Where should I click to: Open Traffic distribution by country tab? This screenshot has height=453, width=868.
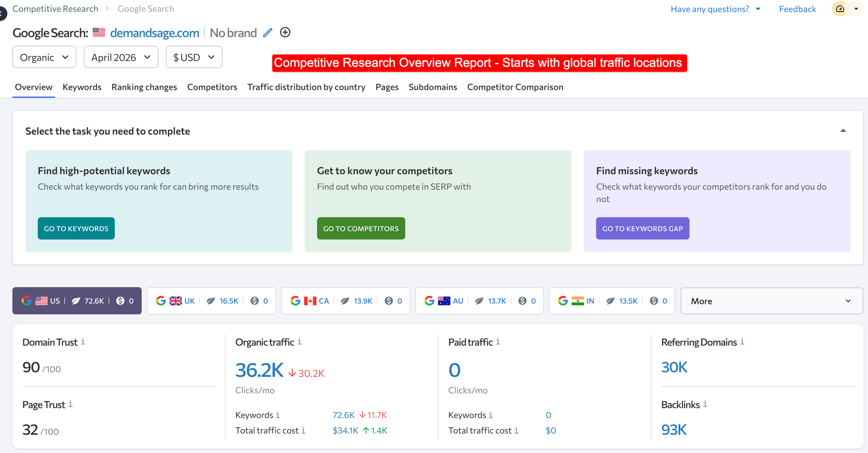pos(306,87)
